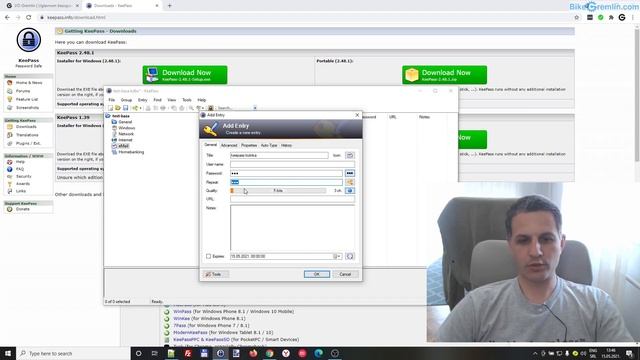Click the expiry preset clock button
This screenshot has width=640, height=360.
point(350,256)
